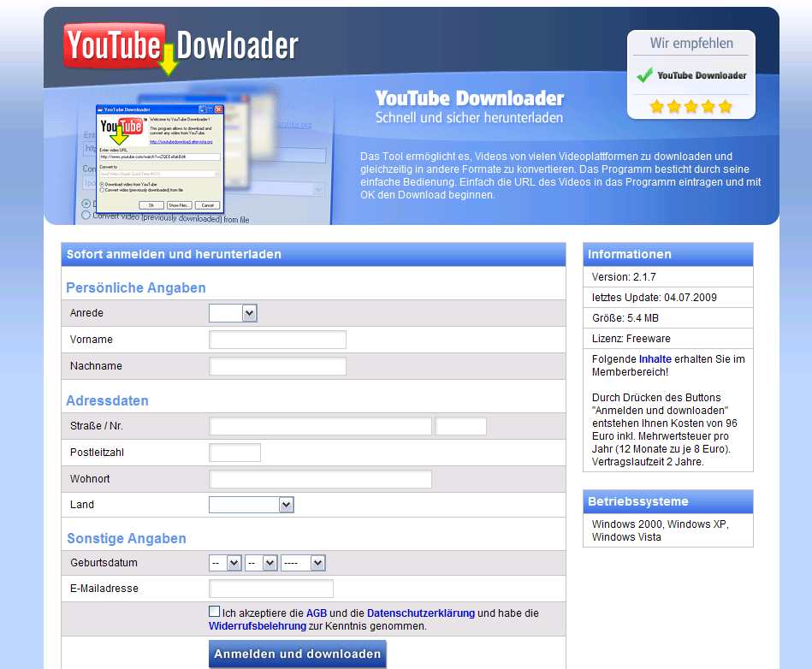Image resolution: width=812 pixels, height=669 pixels.
Task: Click the Kosten von 96 Euro notice text
Action: (665, 429)
